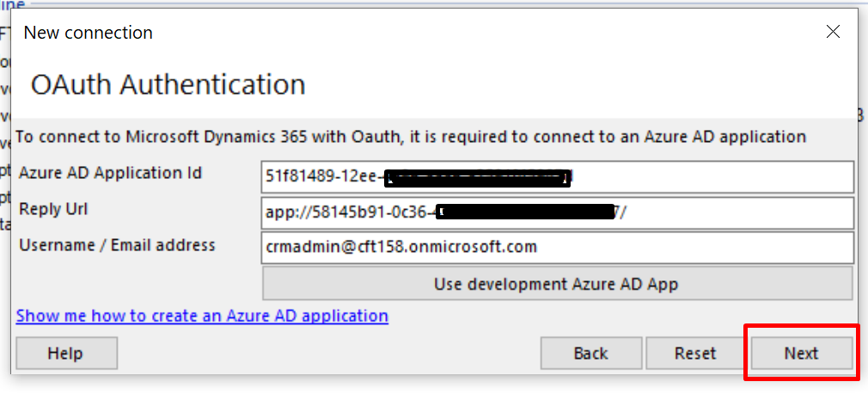Click the Microsoft Dynamics 365 instruction text
Screen dimensions: 868x394
tap(411, 136)
